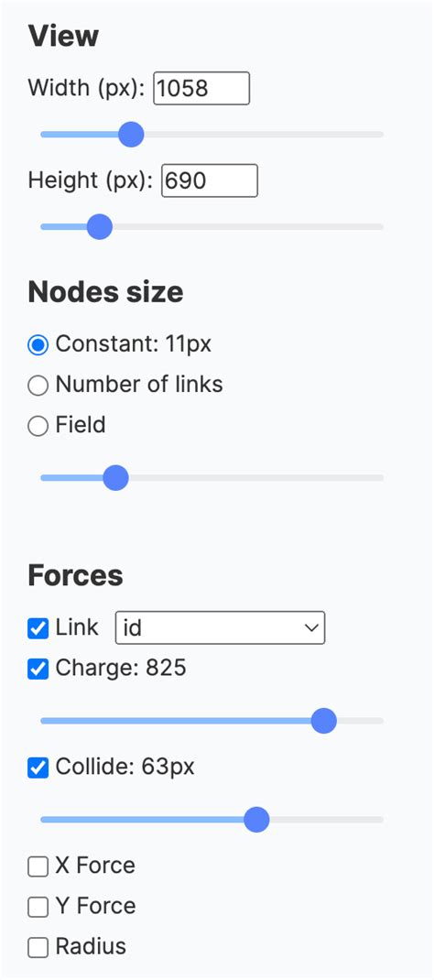
Task: Check the Radius force checkbox
Action: click(x=38, y=948)
